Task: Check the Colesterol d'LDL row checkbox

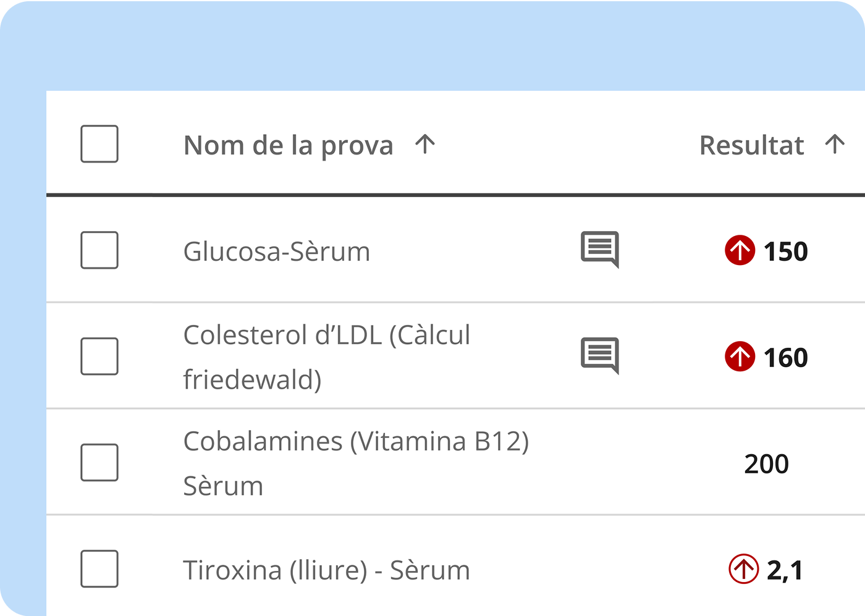Action: [x=99, y=357]
